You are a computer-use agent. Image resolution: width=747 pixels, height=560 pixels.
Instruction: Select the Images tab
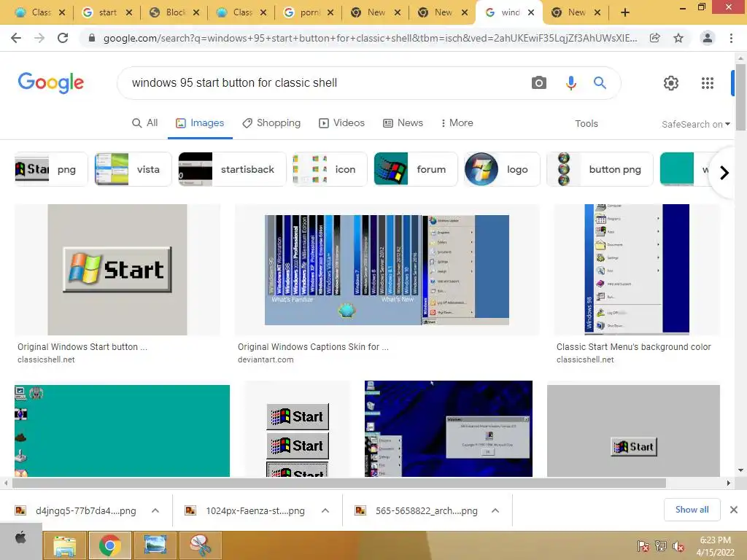coord(200,122)
